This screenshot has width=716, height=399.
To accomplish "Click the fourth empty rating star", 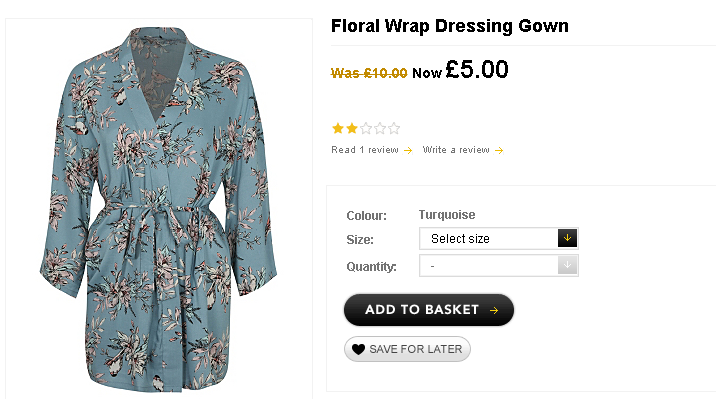I will [380, 128].
